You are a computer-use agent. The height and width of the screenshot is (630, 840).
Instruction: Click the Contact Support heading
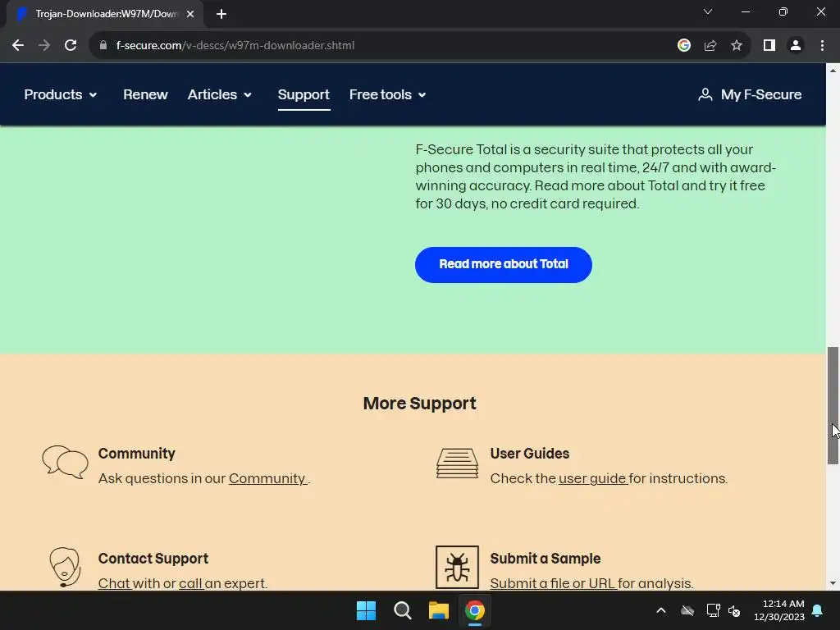153,558
